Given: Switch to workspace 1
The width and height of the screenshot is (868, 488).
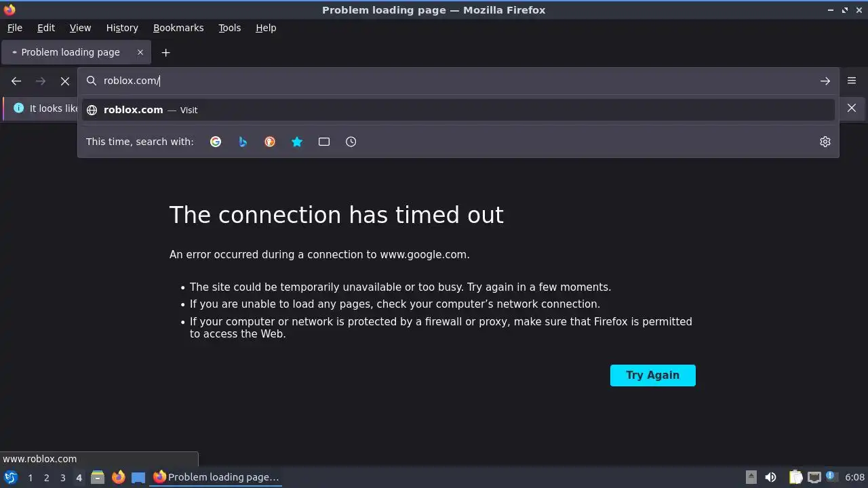Looking at the screenshot, I should tap(30, 478).
